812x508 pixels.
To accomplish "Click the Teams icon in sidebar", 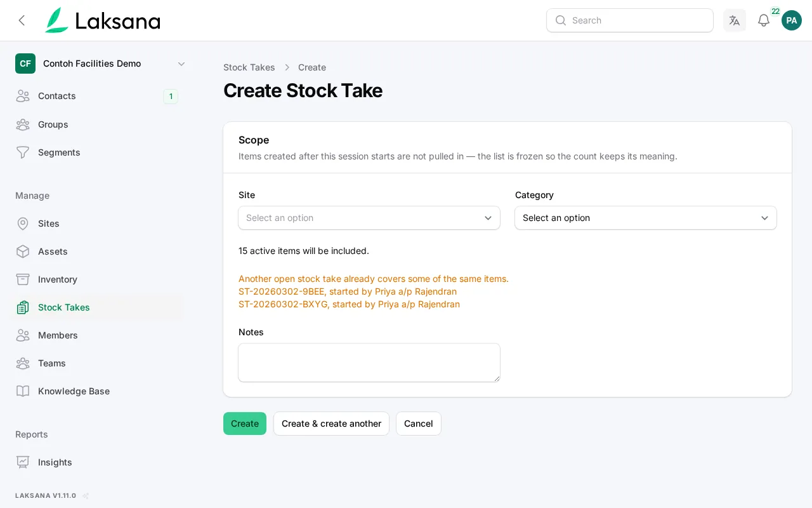I will tap(23, 363).
